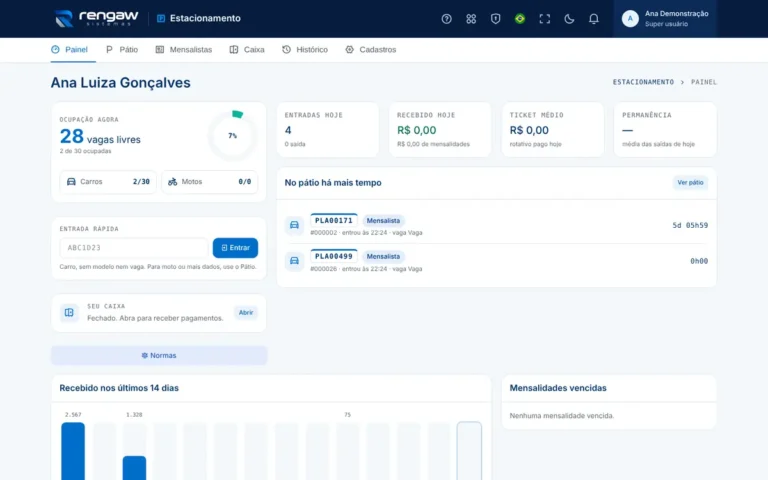768x480 pixels.
Task: Click the Recebido Hoje R$ 0,00 value
Action: pyautogui.click(x=416, y=130)
